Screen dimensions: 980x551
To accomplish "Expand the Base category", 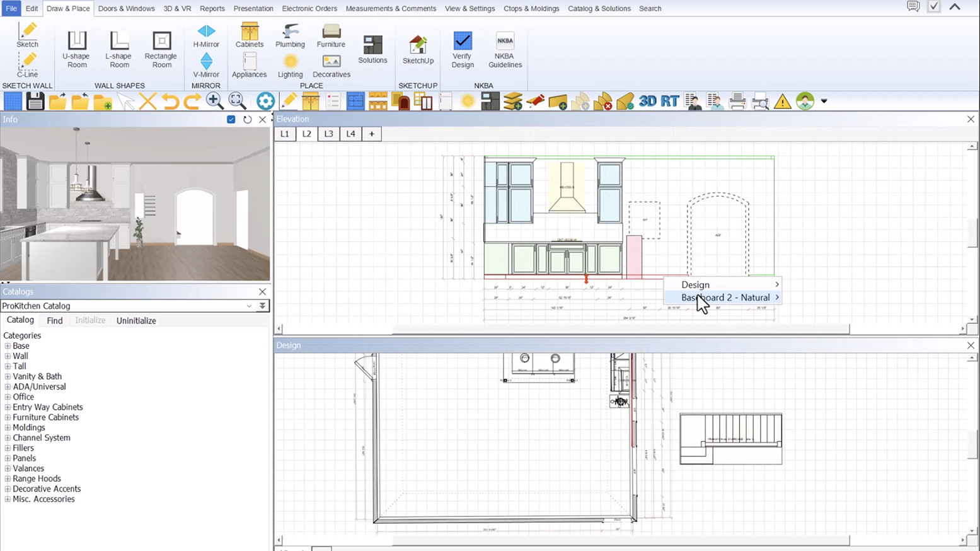I will click(x=8, y=346).
